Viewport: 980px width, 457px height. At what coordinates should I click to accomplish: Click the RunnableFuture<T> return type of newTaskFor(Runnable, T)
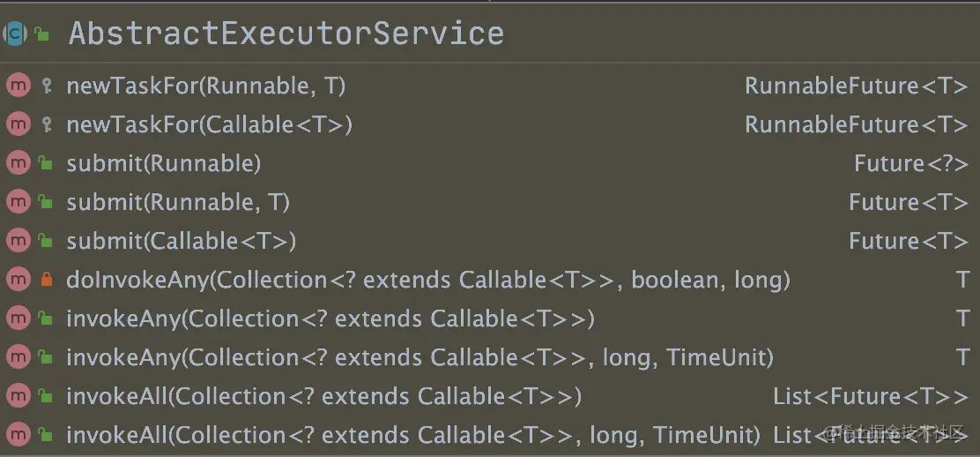coord(856,86)
